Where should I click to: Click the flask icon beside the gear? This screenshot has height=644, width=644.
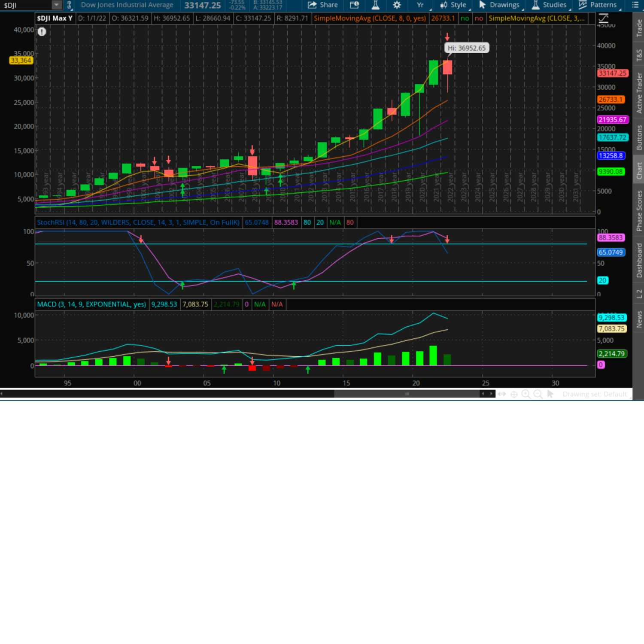[375, 5]
